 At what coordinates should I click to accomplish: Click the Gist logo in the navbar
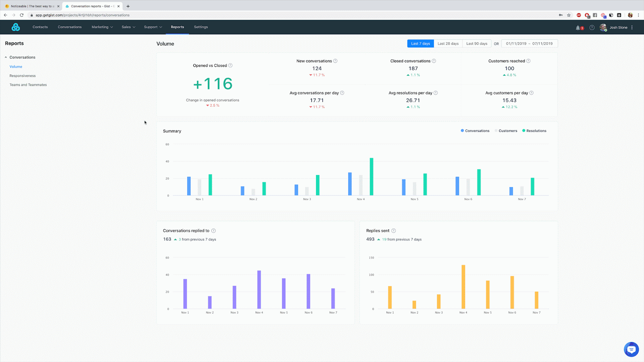(16, 27)
